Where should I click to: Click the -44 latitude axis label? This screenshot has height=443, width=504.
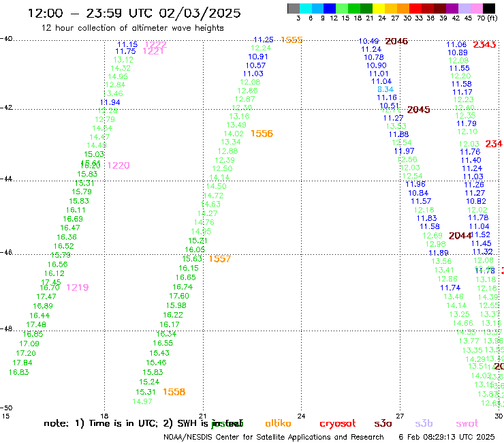[x=5, y=179]
